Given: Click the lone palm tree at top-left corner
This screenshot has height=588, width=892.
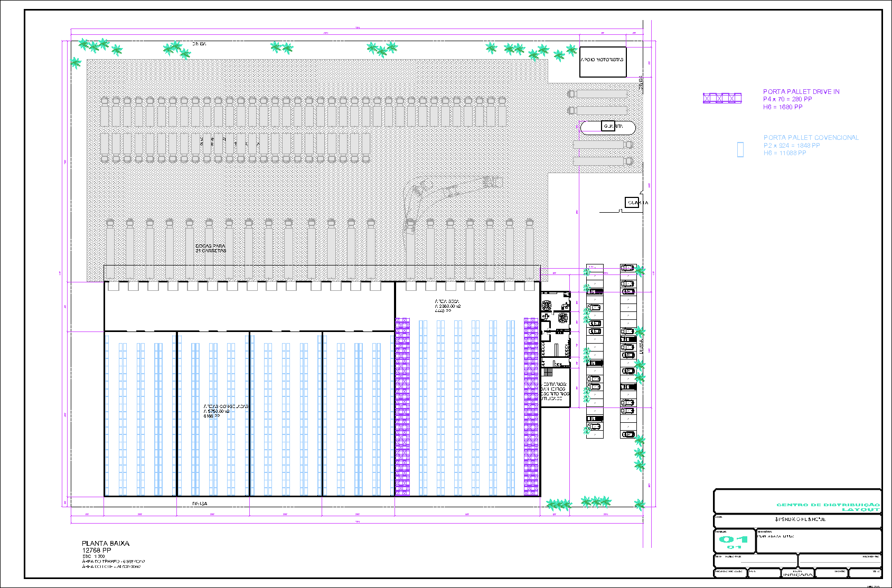Looking at the screenshot, I should (76, 63).
